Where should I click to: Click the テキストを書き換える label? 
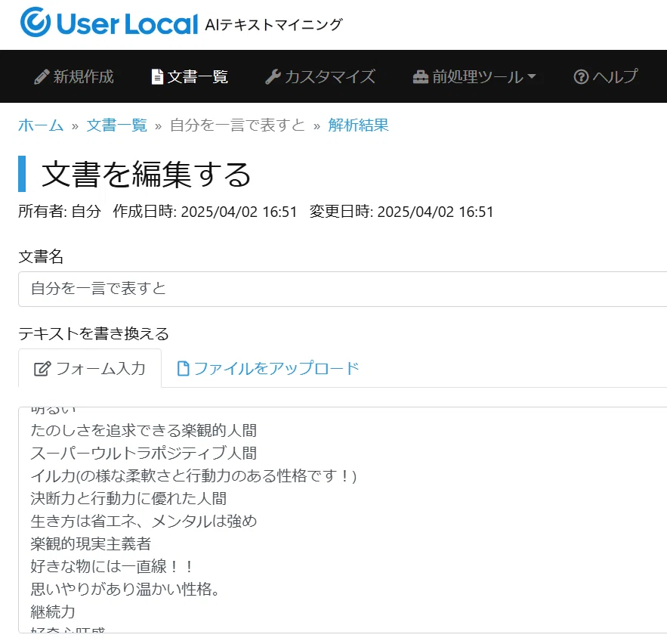pos(94,333)
